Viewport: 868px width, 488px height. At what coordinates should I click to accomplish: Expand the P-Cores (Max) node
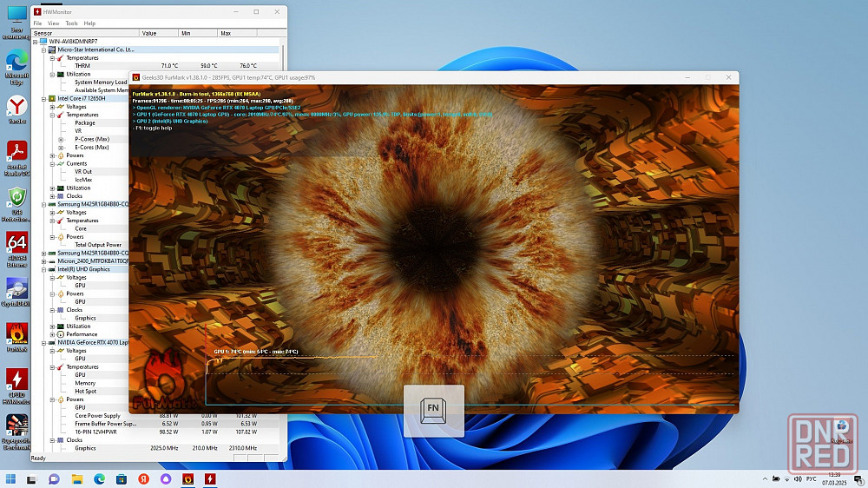[x=61, y=139]
